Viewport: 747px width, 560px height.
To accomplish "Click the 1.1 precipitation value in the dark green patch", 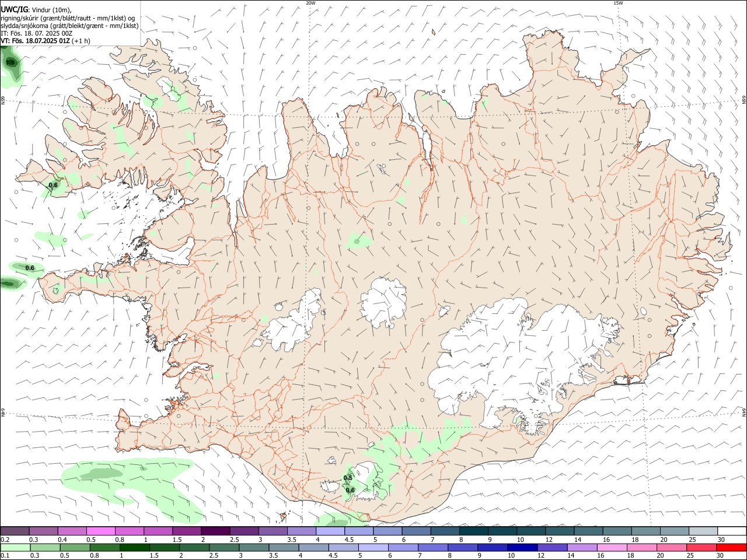I will tap(10, 62).
